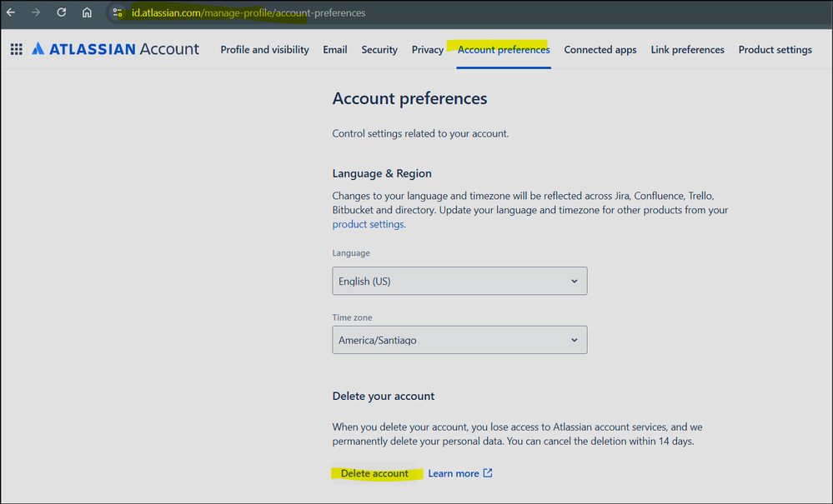
Task: Open the Privacy tab
Action: click(427, 49)
